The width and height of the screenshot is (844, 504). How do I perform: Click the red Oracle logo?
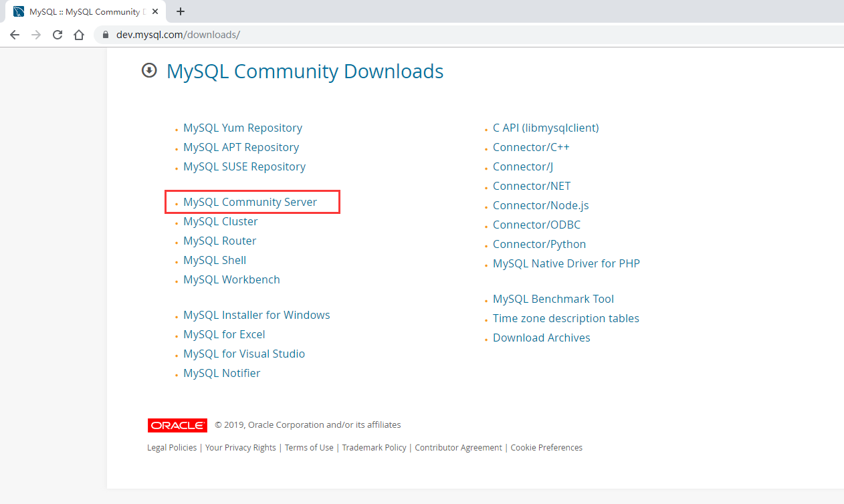[x=177, y=425]
